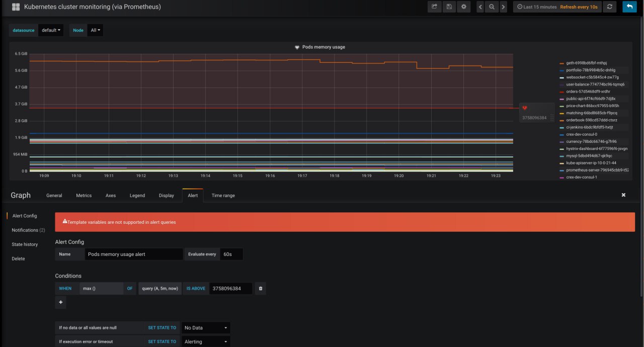
Task: Switch to the Metrics tab
Action: pyautogui.click(x=84, y=196)
